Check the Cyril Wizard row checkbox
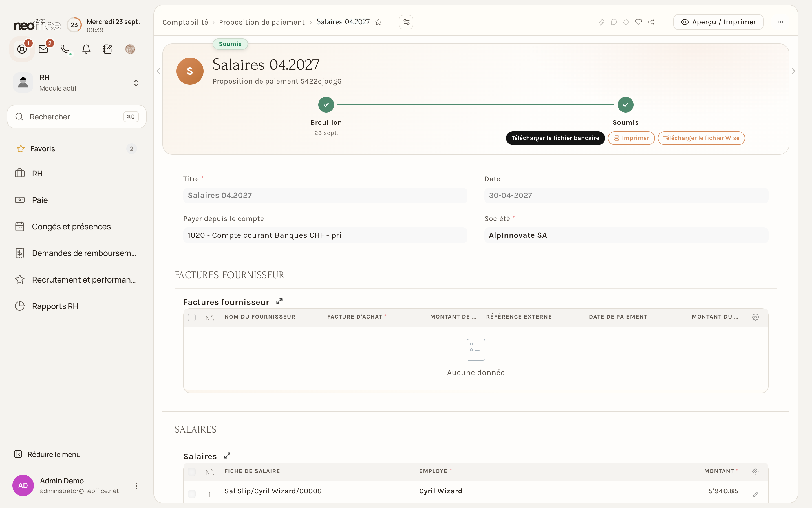This screenshot has width=812, height=508. [192, 494]
